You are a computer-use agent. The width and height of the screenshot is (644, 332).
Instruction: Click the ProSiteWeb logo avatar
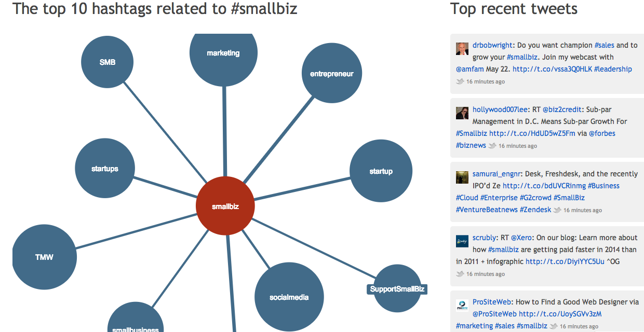tap(462, 305)
